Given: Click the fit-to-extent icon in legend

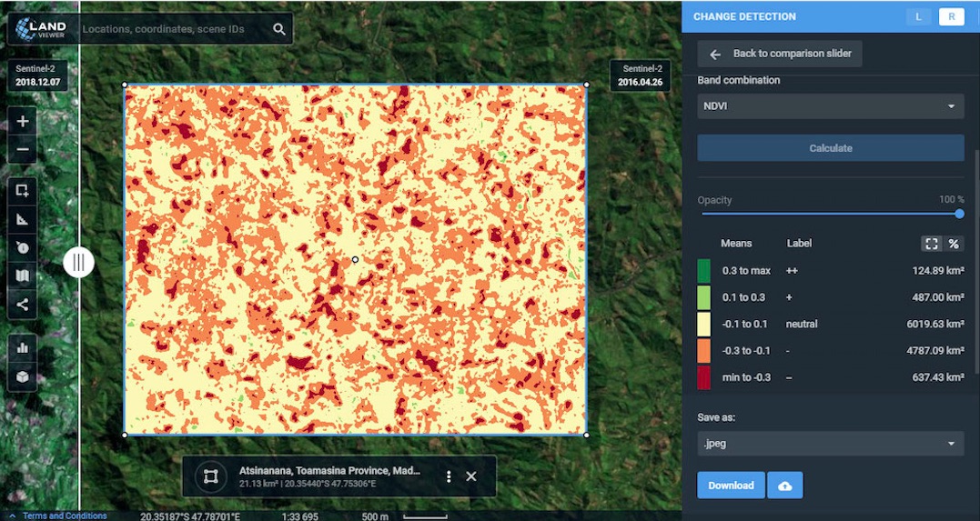Looking at the screenshot, I should click(x=931, y=244).
